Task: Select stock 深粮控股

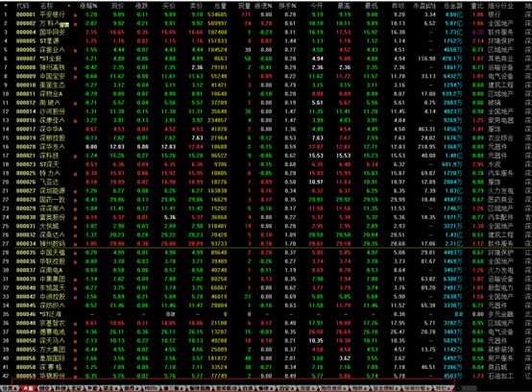Action: 52,138
